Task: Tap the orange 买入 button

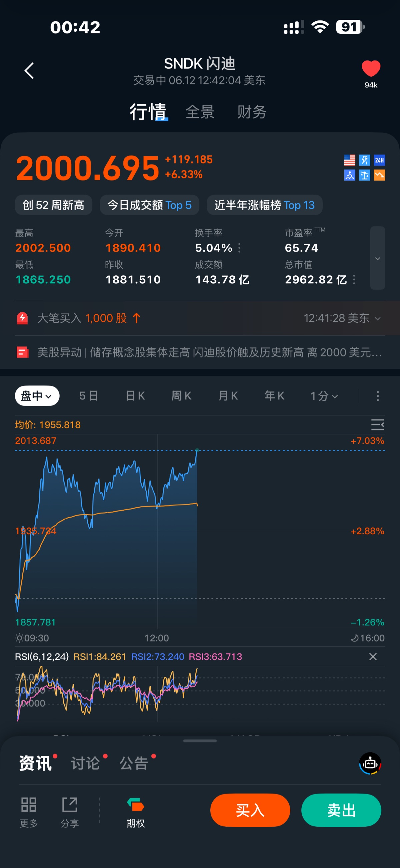Action: 250,810
